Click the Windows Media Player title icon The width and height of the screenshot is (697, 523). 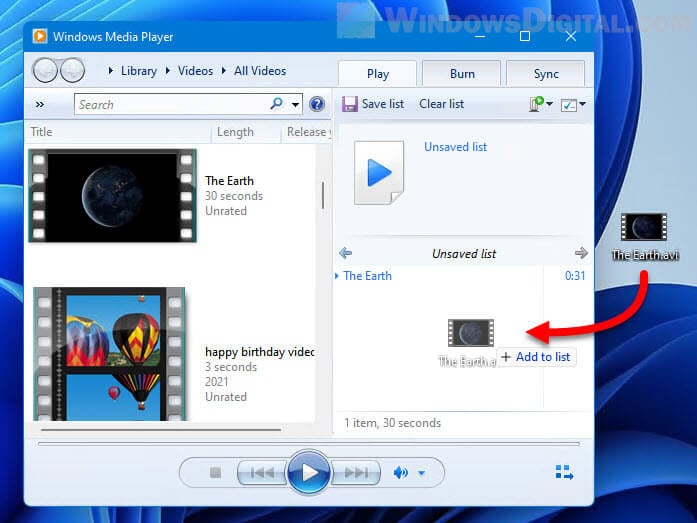(x=40, y=36)
